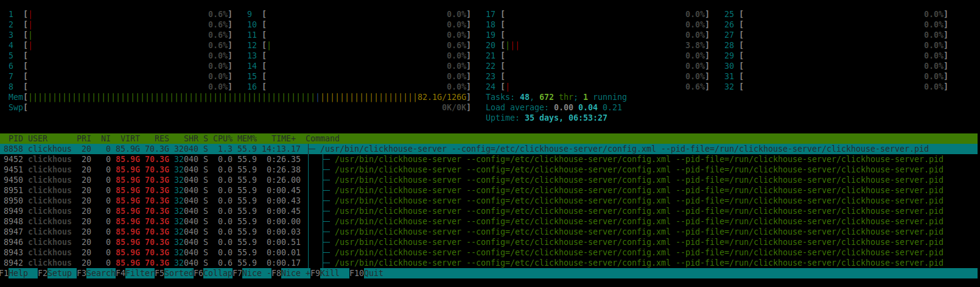Sort by the SHR column header
This screenshot has width=980, height=287.
tap(191, 138)
